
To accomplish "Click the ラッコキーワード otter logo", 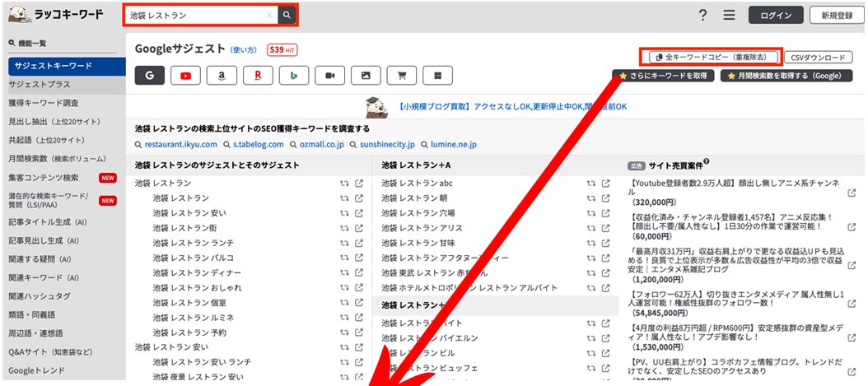I will click(x=55, y=15).
